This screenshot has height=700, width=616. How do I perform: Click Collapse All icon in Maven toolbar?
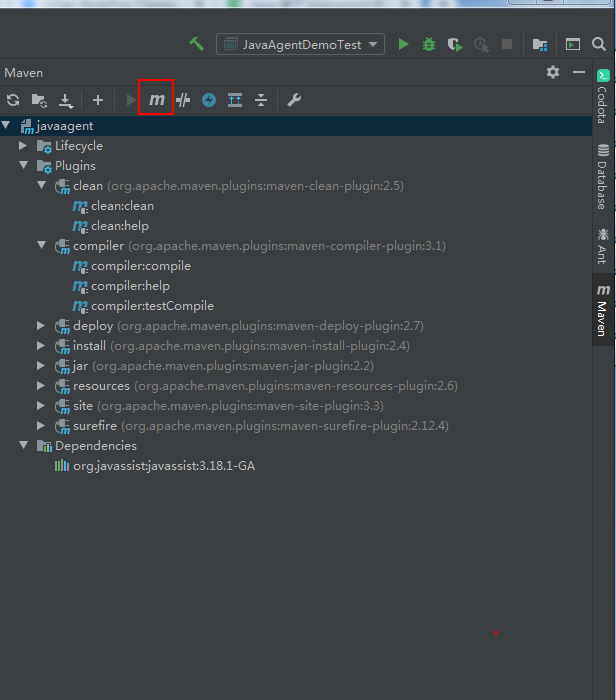click(261, 100)
